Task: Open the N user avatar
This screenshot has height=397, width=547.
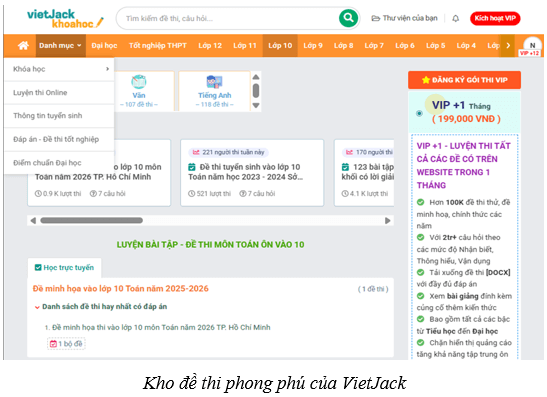Action: coord(532,45)
